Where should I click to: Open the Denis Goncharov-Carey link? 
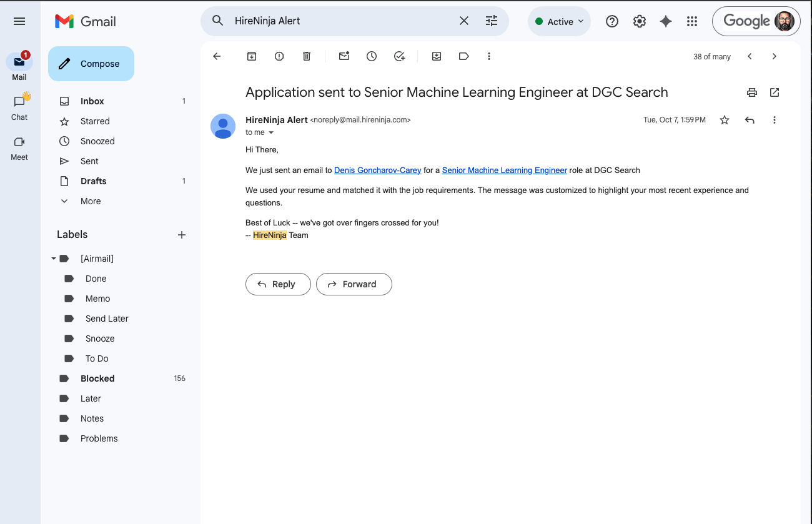click(377, 170)
